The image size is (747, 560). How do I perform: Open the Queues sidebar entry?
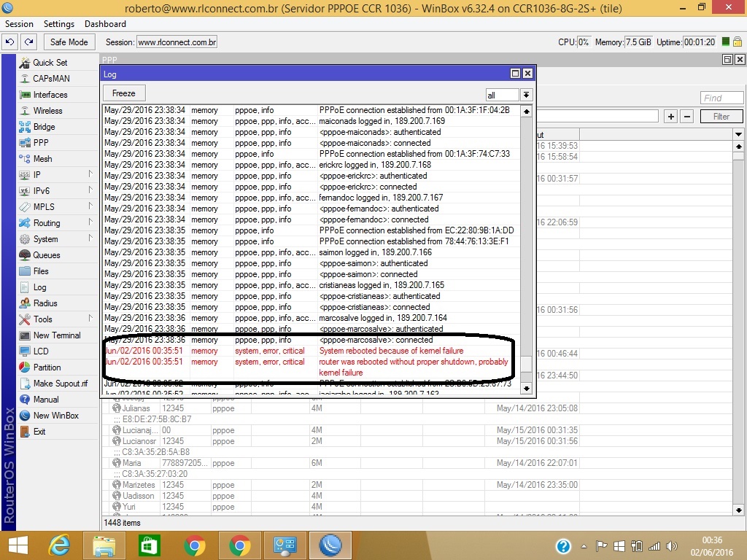click(46, 255)
